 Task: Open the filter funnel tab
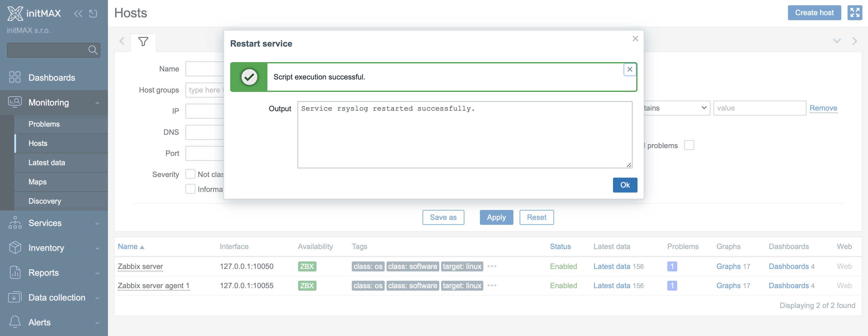(143, 42)
